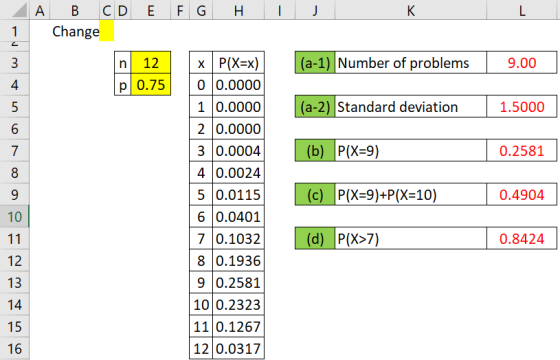Click the green (a-2) label cell
Screen dimensions: 560x360
coord(315,107)
